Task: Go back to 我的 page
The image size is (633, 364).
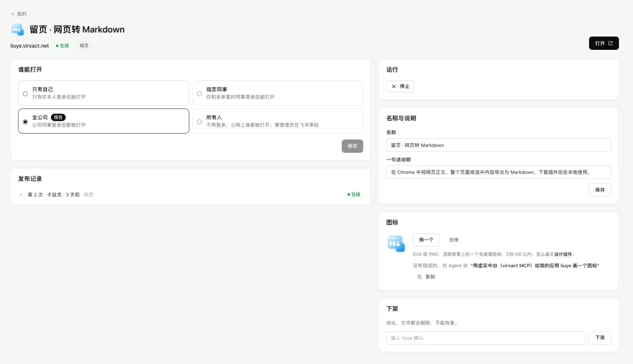Action: pos(19,13)
